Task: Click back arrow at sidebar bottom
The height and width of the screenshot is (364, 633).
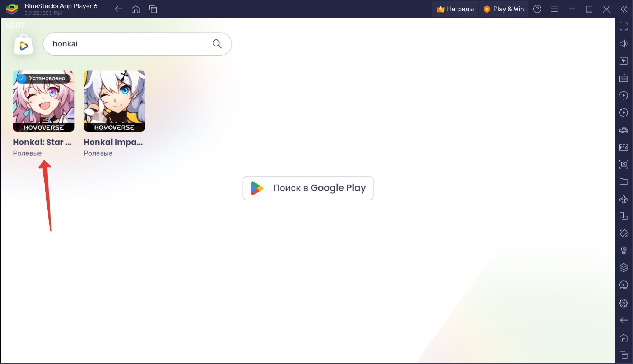Action: tap(624, 320)
